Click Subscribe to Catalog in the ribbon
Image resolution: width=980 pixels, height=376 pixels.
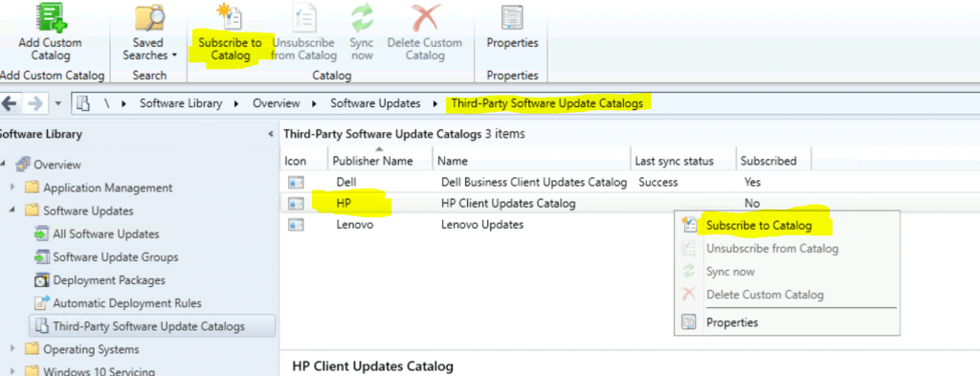coord(230,33)
